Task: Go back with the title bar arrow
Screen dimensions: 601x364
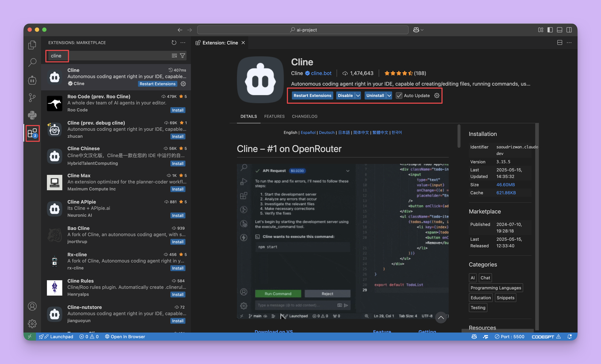Action: coord(180,30)
